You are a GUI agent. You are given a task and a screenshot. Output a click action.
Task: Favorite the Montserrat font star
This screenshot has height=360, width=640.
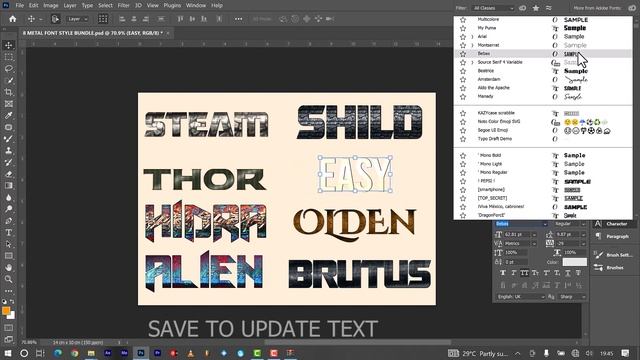point(463,45)
